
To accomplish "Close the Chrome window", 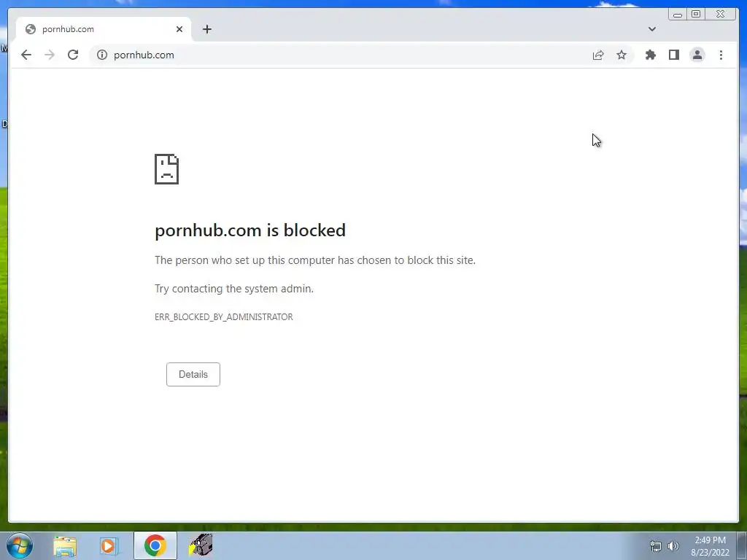I will [x=720, y=15].
